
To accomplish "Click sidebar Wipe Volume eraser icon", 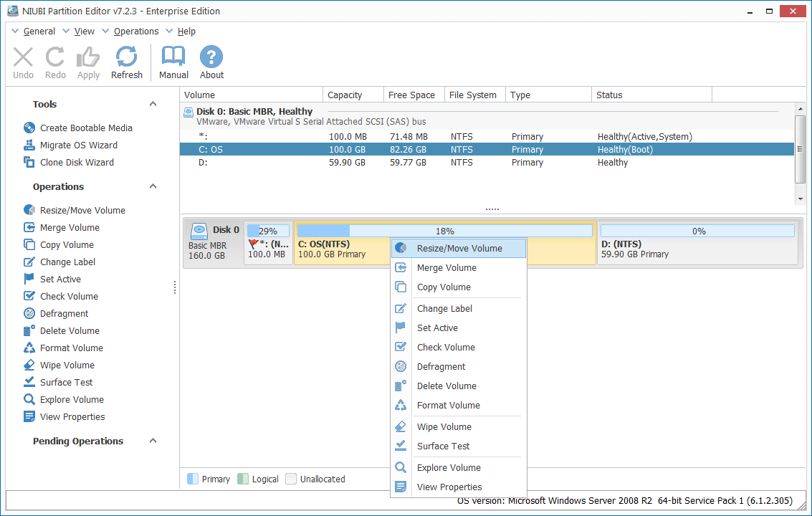I will pos(29,365).
